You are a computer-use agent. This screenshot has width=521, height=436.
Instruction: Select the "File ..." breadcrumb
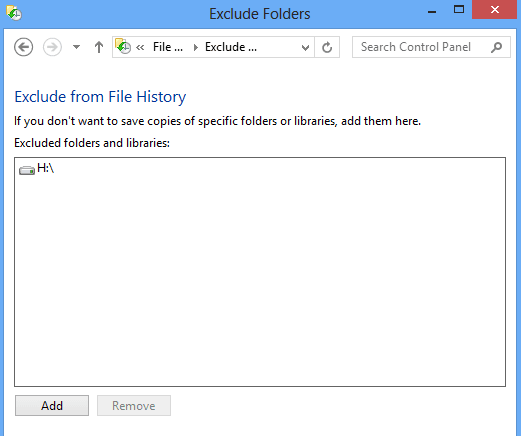(168, 47)
